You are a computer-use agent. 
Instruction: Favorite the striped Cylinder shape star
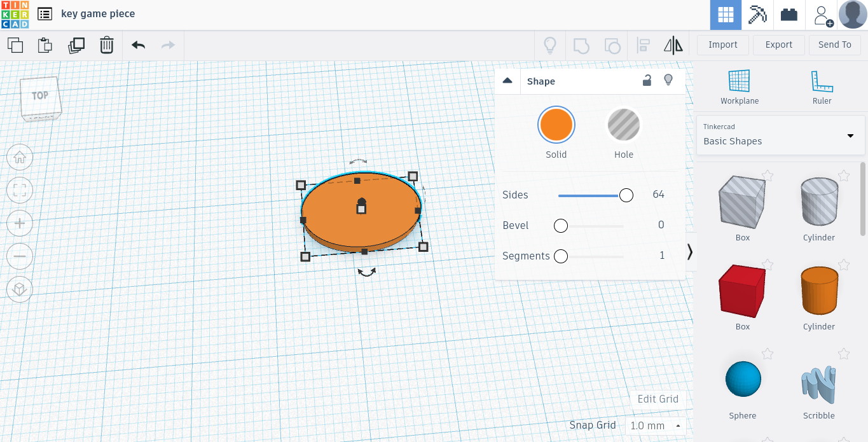(844, 175)
